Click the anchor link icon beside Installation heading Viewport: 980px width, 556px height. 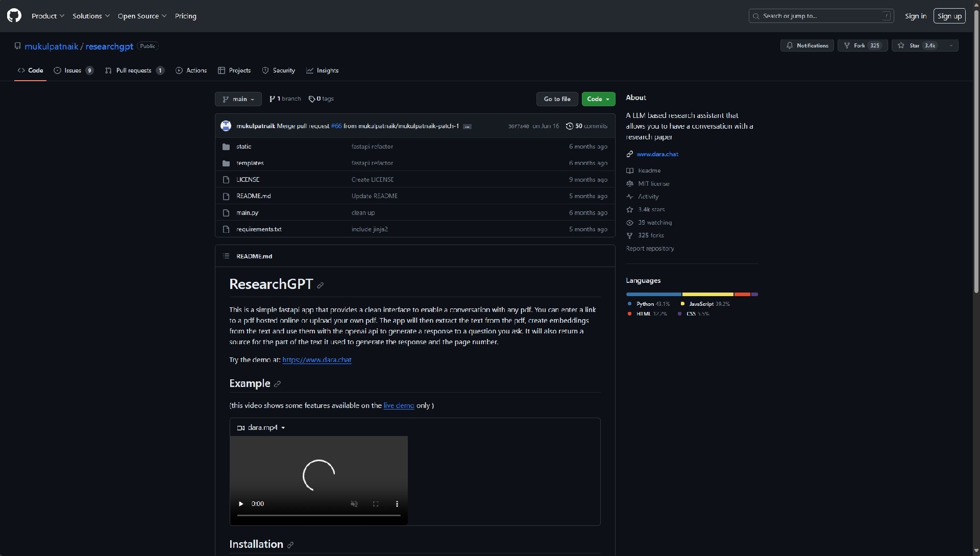click(x=290, y=545)
